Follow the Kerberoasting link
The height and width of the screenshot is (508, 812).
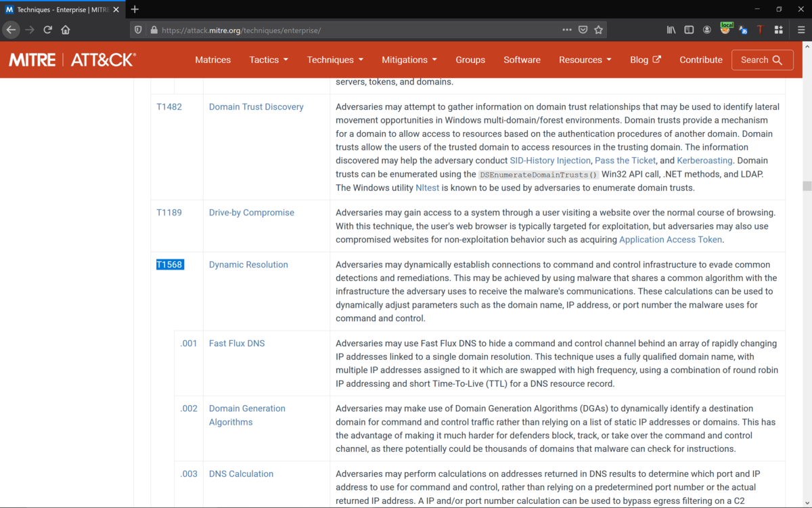704,161
